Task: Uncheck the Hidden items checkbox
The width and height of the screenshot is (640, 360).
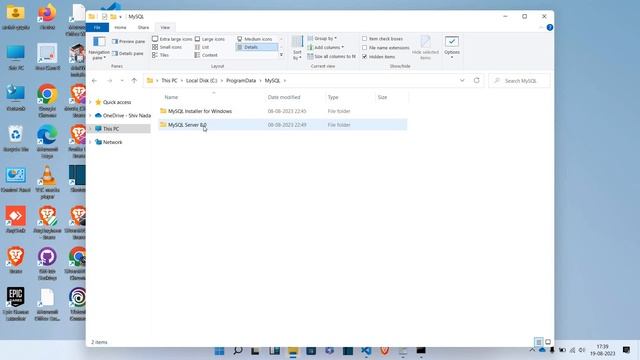Action: pos(378,57)
